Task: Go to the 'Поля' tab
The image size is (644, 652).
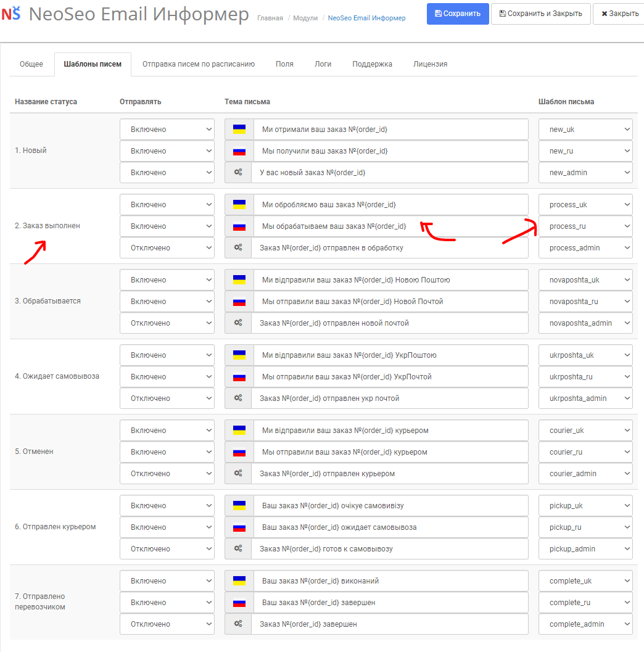Action: point(284,64)
